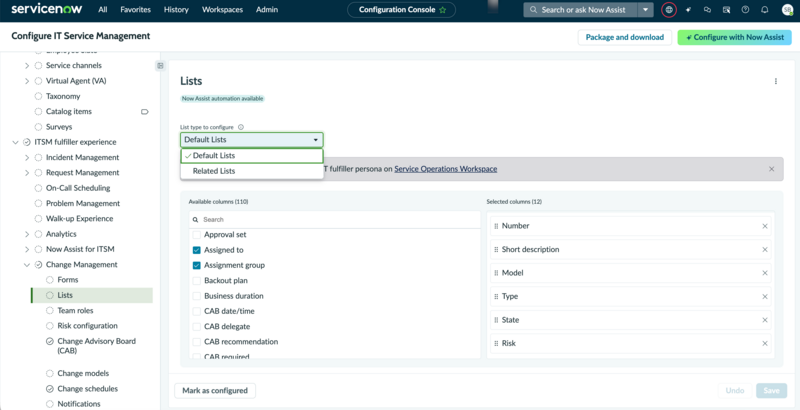The height and width of the screenshot is (410, 800).
Task: Check the CAB recommendation column checkbox
Action: pos(196,342)
